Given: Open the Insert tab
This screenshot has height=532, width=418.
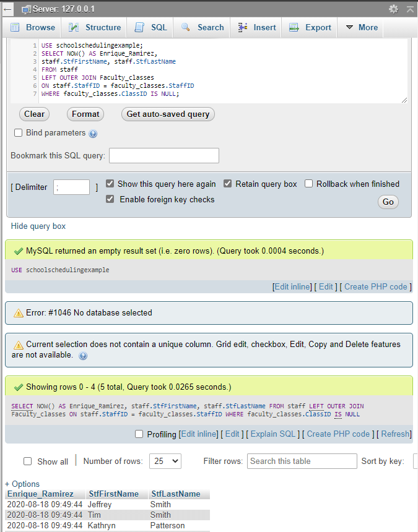Looking at the screenshot, I should coord(256,27).
